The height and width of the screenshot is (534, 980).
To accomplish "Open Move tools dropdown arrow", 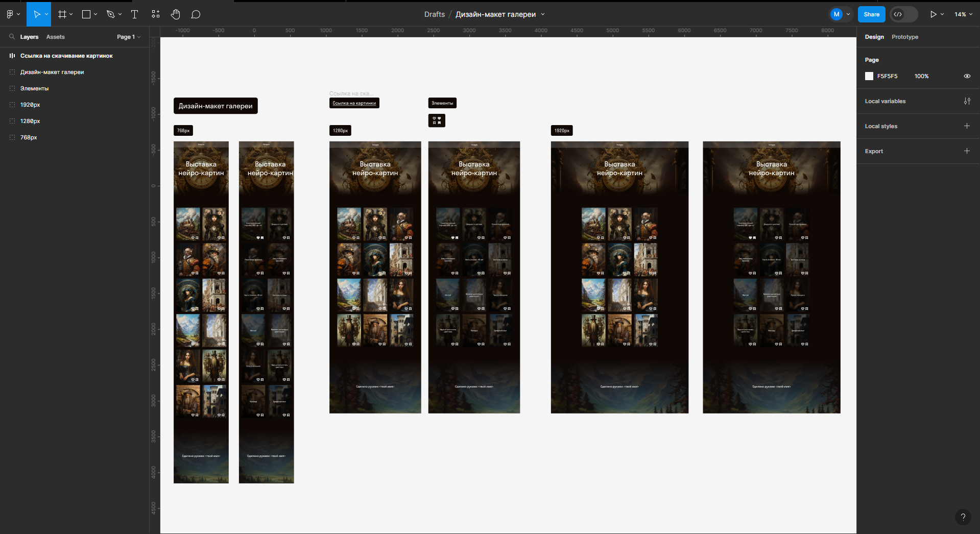I will point(46,14).
